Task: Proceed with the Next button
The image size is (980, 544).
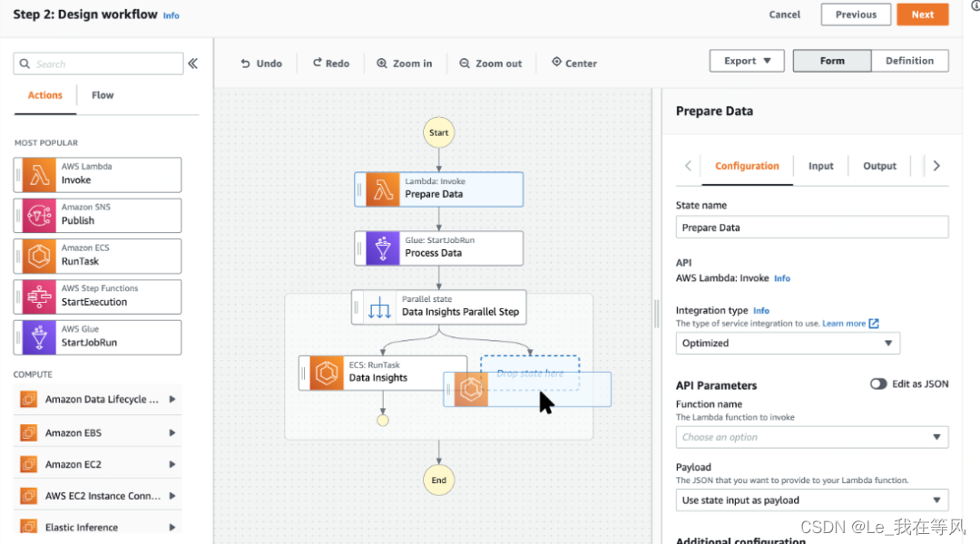Action: pyautogui.click(x=923, y=15)
